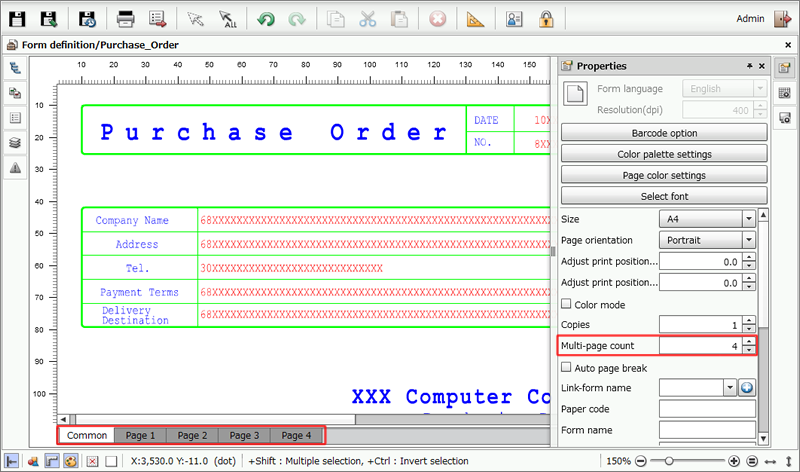The width and height of the screenshot is (800, 472).
Task: Click the logout door icon next to Admin
Action: coord(782,19)
